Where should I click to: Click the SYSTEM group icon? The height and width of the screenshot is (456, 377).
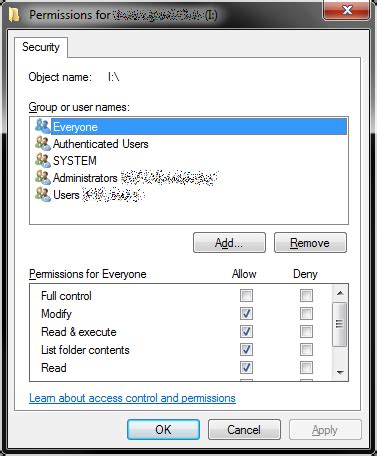tap(43, 160)
